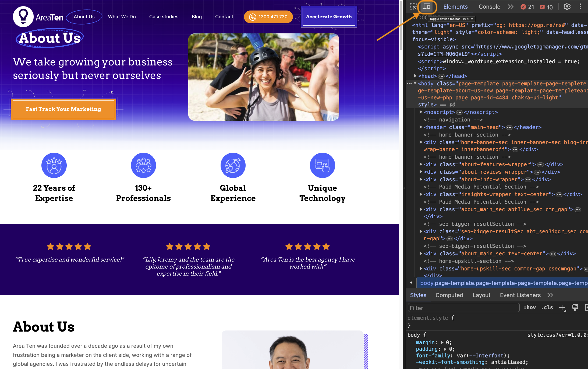The width and height of the screenshot is (588, 369).
Task: Click the inspect element picker icon
Action: pos(413,7)
